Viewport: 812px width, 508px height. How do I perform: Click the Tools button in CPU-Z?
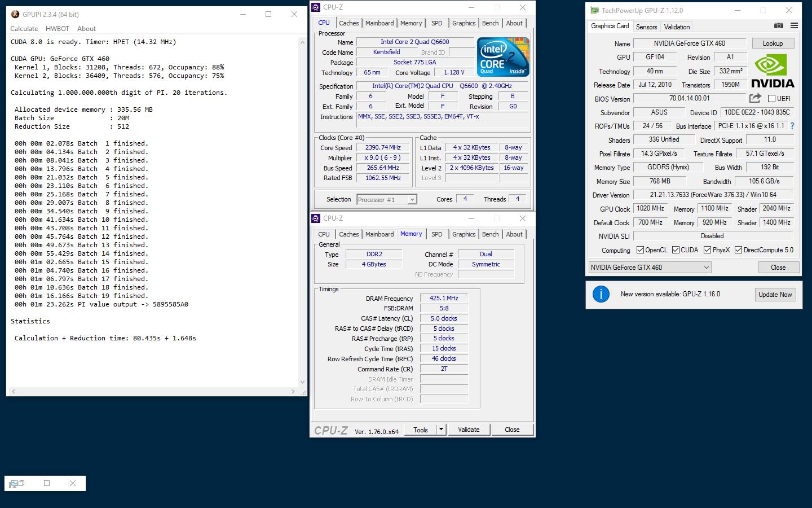[x=421, y=430]
